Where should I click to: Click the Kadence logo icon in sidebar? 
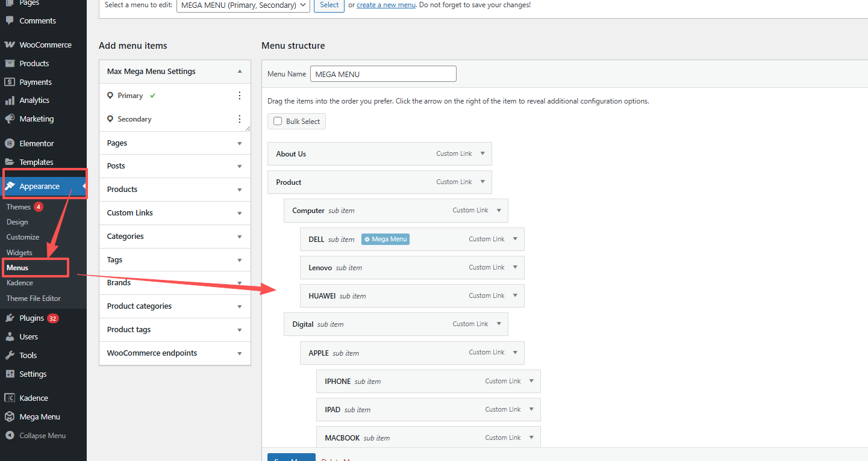[x=10, y=398]
